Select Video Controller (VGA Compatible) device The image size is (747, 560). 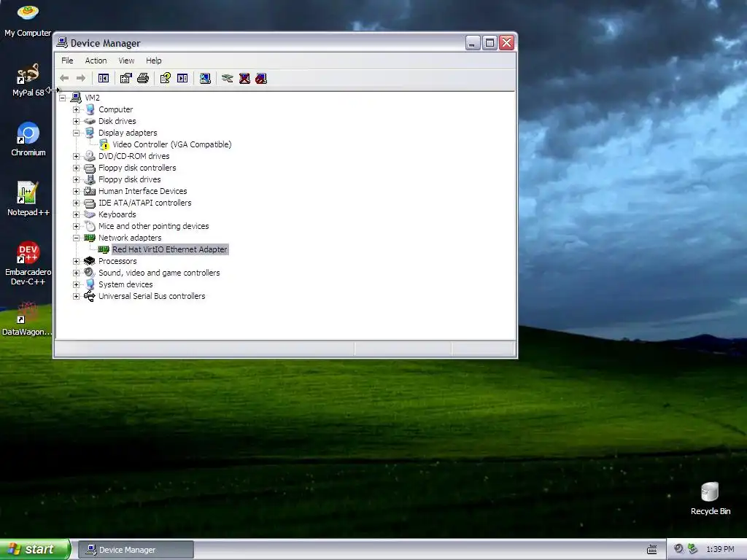click(171, 144)
